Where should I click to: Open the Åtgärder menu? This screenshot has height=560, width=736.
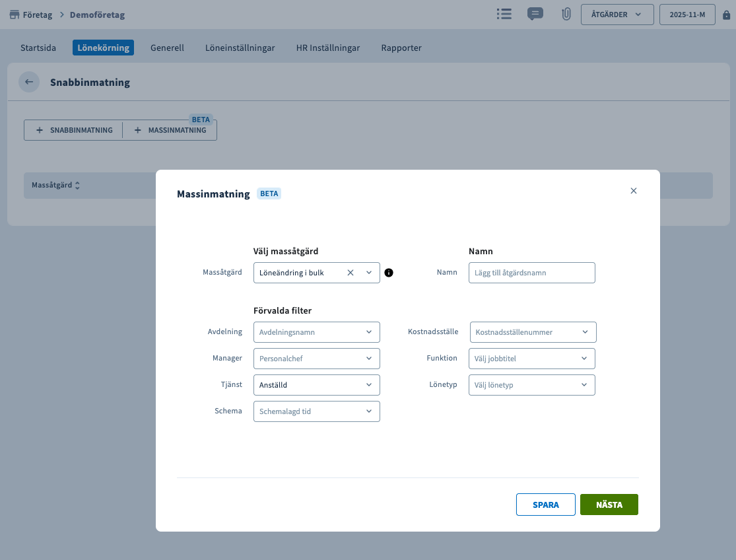tap(617, 15)
